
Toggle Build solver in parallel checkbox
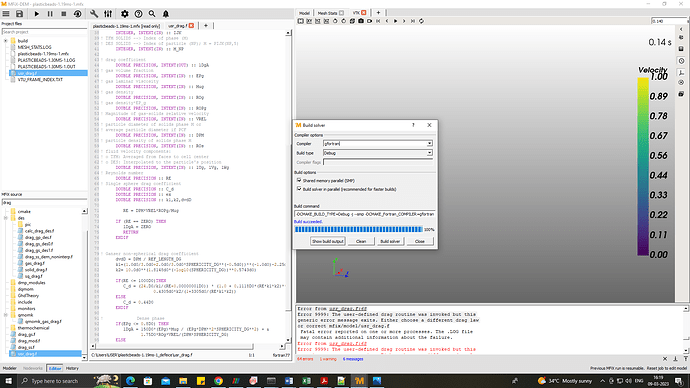(299, 189)
